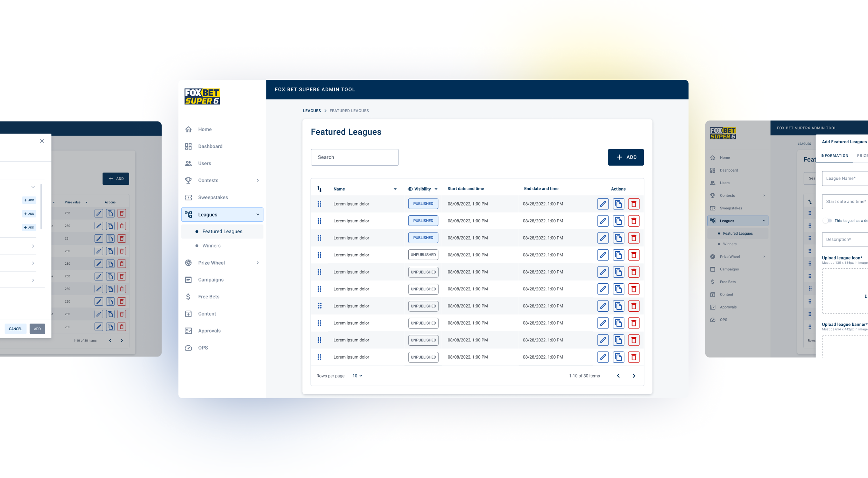The width and height of the screenshot is (868, 478).
Task: Duplicate the first Featured Leagues table row
Action: point(618,204)
